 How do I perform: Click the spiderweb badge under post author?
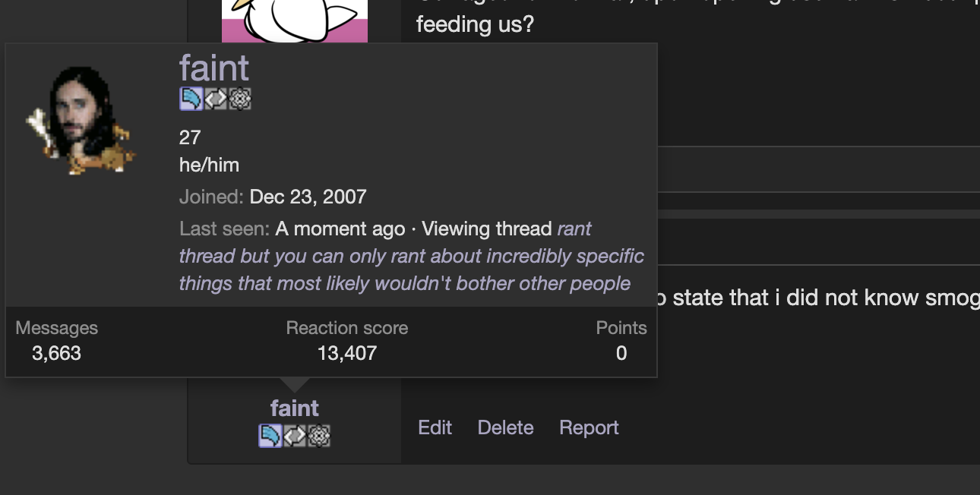pos(319,435)
